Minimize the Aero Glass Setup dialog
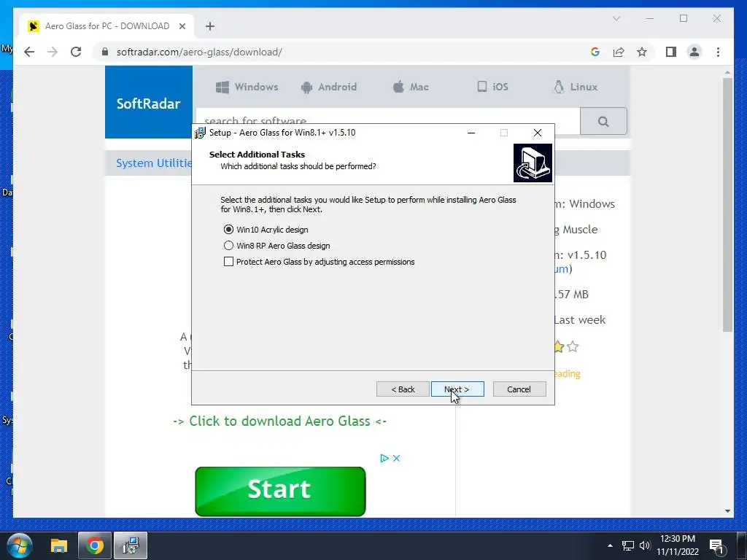The width and height of the screenshot is (747, 560). pyautogui.click(x=471, y=133)
